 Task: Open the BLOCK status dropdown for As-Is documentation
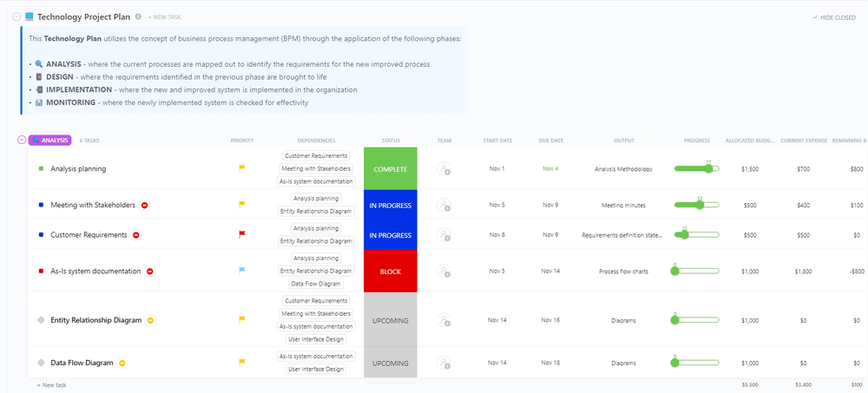point(390,271)
